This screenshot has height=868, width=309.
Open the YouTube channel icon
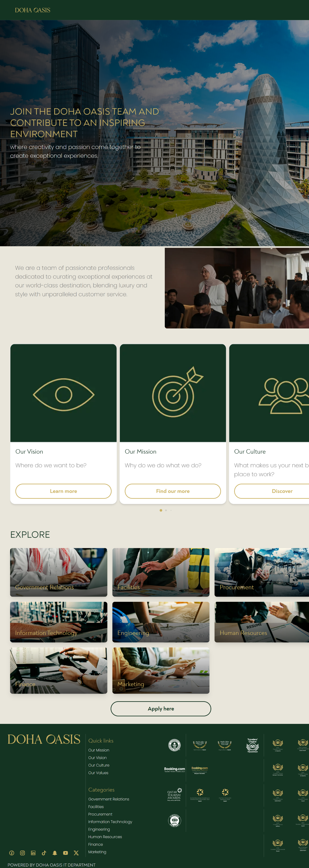(66, 853)
